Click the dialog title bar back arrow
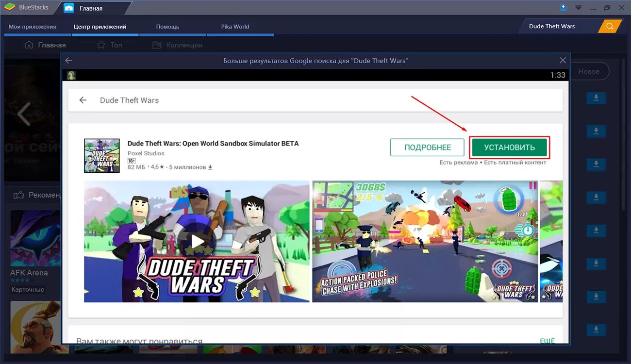Screen dimensions: 631x364 [68, 60]
